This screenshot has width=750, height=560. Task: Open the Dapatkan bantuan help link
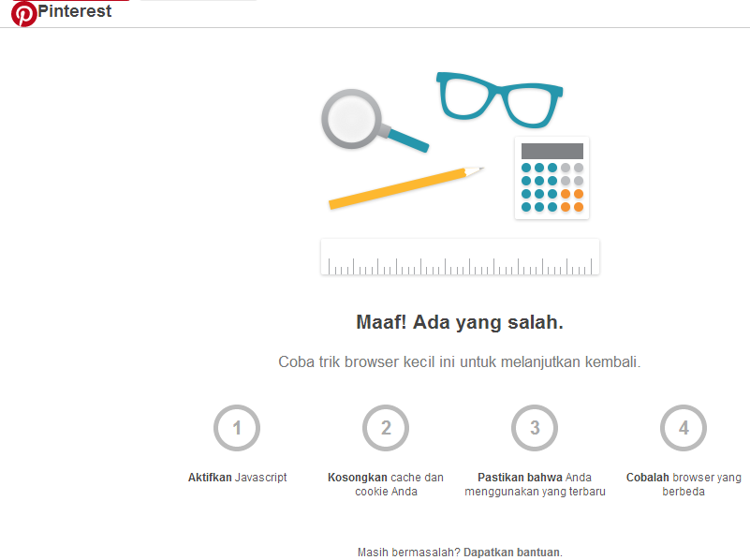point(512,553)
